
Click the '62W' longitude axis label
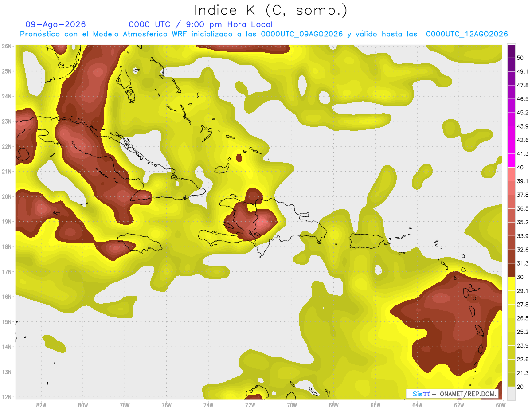pos(459,405)
